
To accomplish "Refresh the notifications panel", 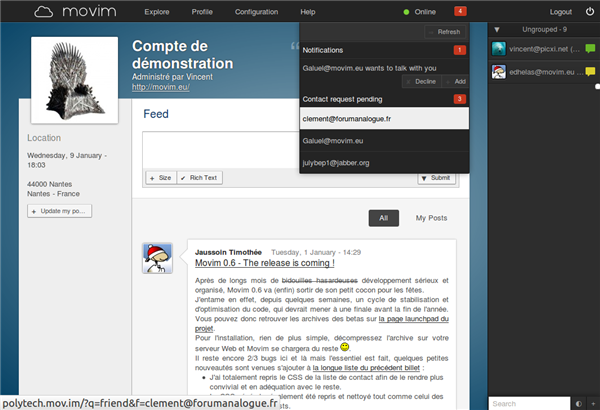I will coord(445,32).
